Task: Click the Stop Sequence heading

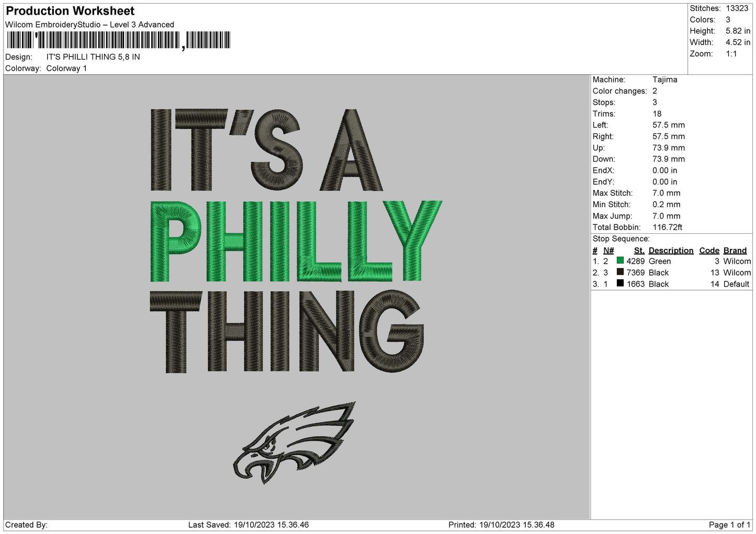Action: click(x=621, y=238)
